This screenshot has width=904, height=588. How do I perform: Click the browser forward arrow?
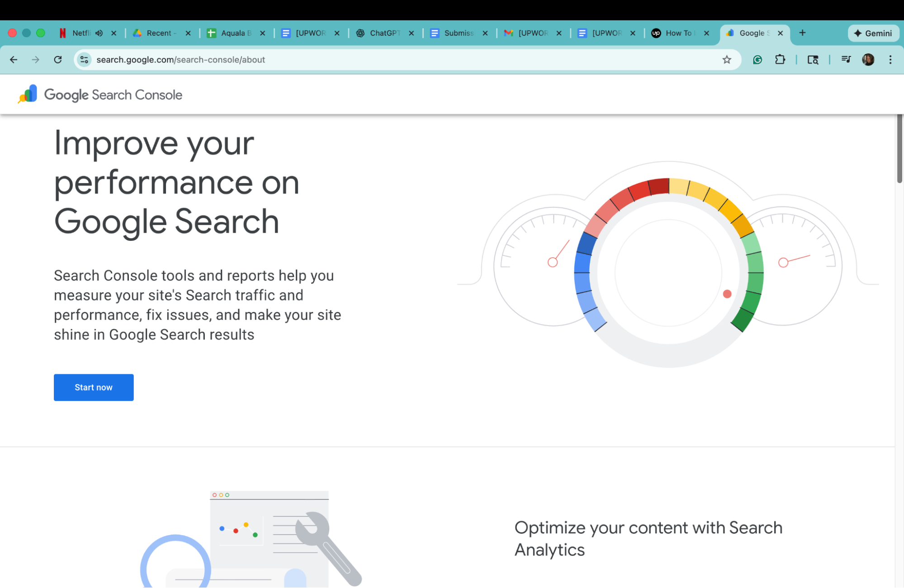click(35, 60)
